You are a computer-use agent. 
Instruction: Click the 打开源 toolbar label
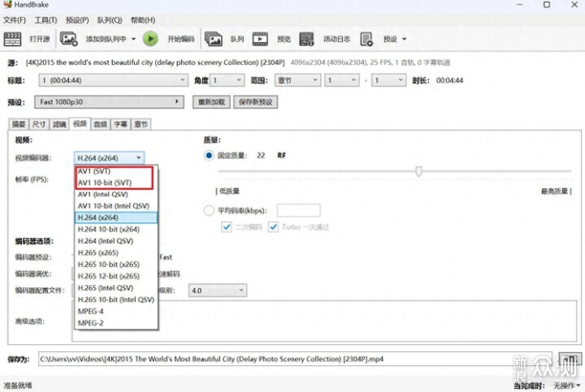(40, 39)
